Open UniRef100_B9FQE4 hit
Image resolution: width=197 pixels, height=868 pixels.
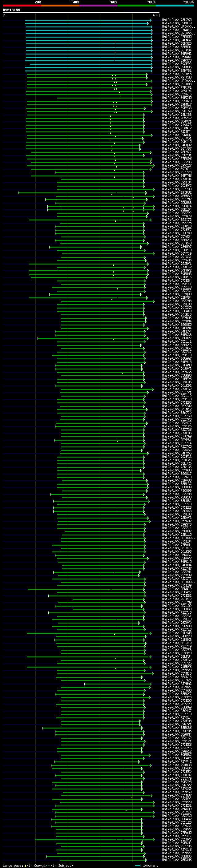click(x=177, y=206)
